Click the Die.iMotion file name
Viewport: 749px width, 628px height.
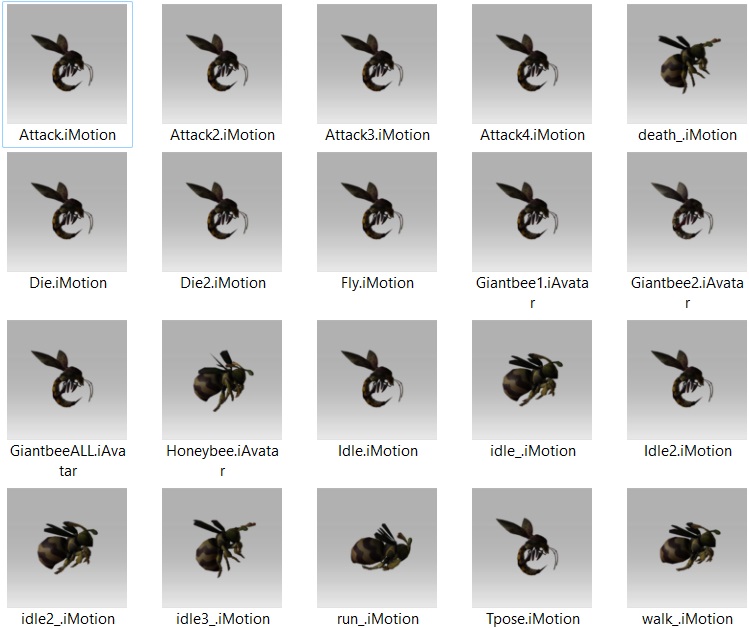68,283
